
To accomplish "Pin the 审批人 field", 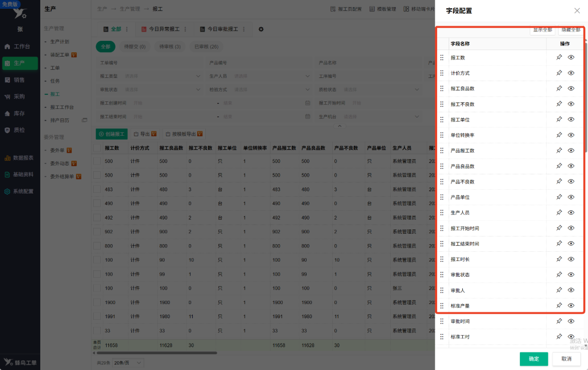I will (559, 290).
